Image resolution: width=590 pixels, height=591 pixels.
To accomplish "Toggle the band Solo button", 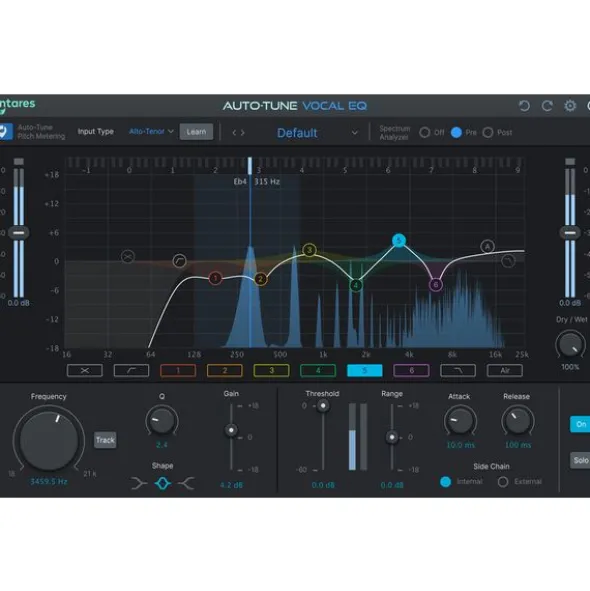I will tap(580, 460).
